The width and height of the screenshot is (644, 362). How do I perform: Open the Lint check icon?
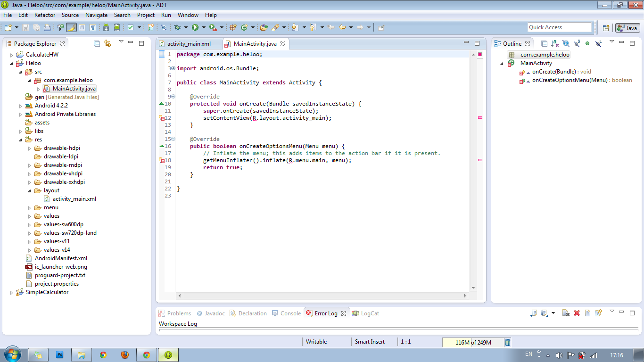point(131,27)
